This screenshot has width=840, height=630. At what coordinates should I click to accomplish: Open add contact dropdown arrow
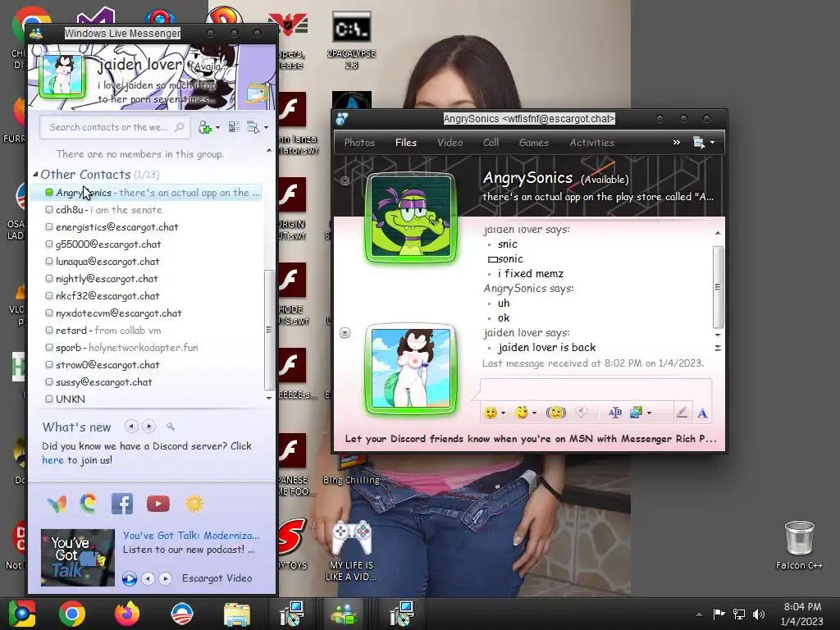(x=217, y=128)
